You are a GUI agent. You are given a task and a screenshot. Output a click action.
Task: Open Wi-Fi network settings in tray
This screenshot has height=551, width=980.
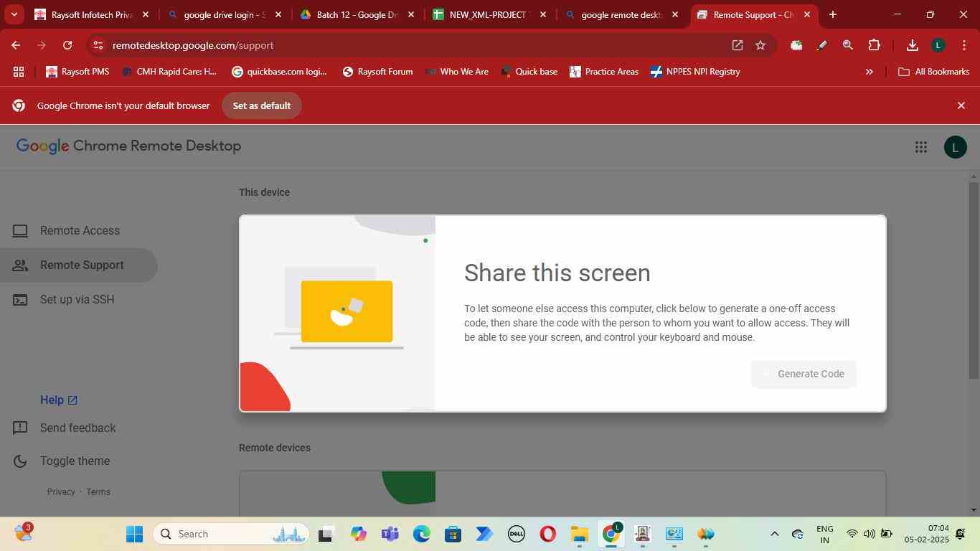[x=852, y=534]
